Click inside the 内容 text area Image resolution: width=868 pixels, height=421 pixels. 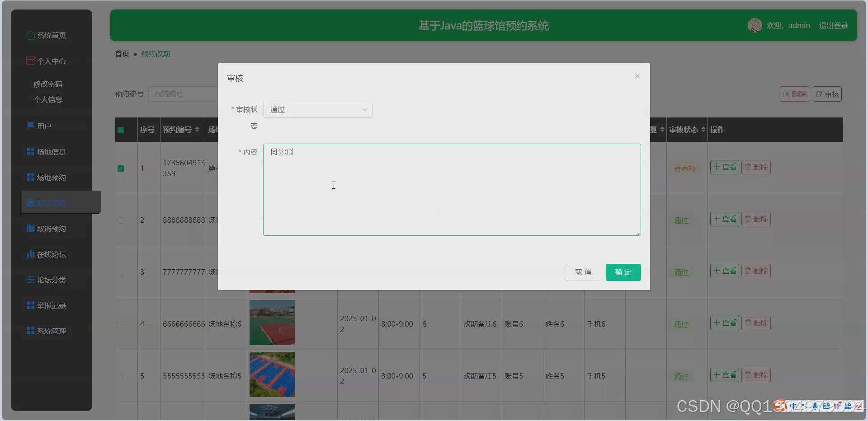coord(451,190)
